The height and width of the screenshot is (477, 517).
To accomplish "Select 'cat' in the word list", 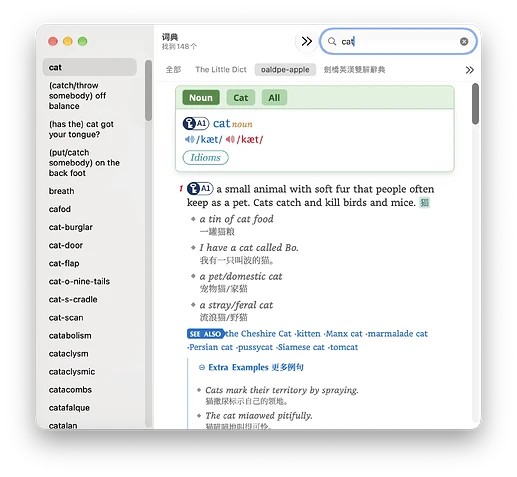I will tap(90, 67).
